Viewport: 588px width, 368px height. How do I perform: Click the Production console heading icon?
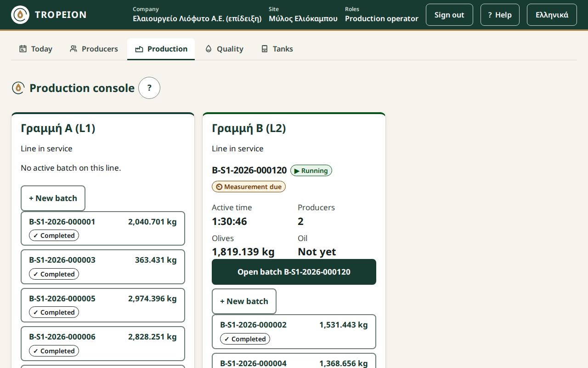(x=18, y=88)
